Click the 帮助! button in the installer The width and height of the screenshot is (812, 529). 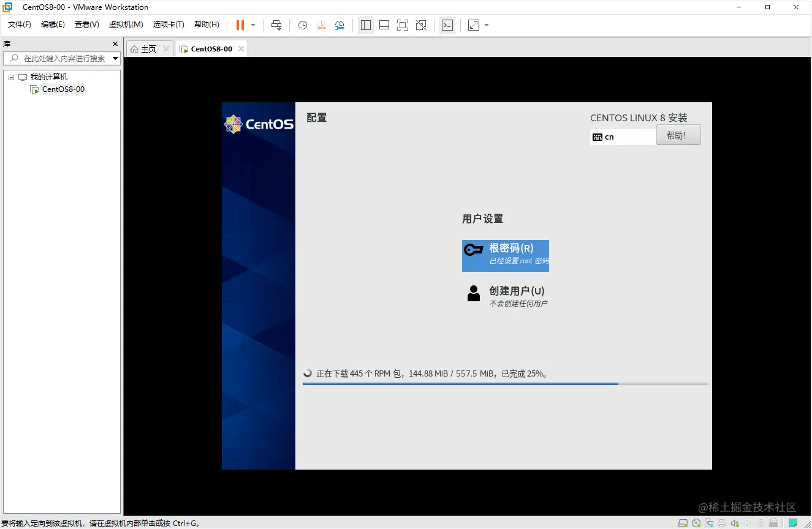678,135
